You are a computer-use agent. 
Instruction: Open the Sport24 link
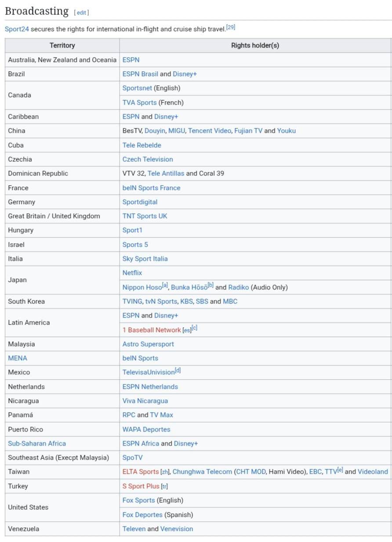tap(17, 29)
